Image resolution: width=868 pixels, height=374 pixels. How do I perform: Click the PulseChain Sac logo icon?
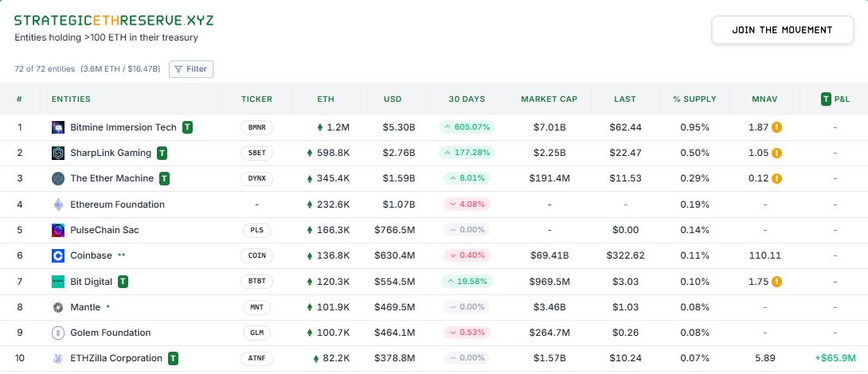pyautogui.click(x=58, y=230)
